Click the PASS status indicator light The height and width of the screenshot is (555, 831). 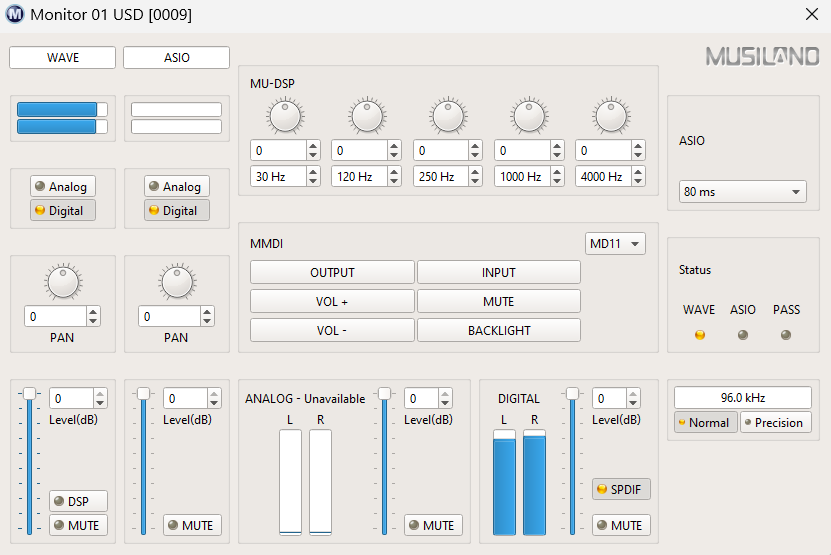pos(786,335)
